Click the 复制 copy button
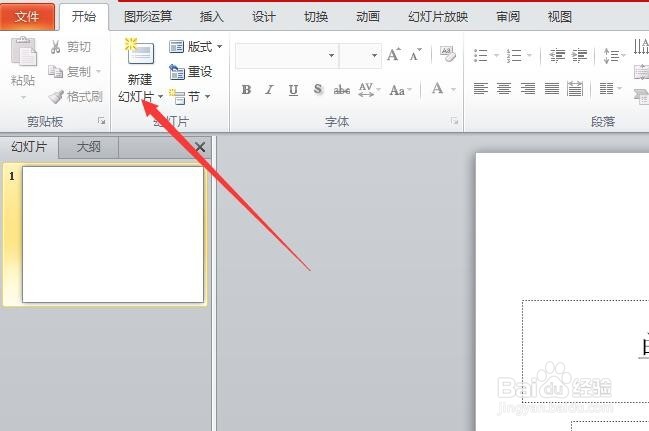The width and height of the screenshot is (649, 431). click(x=70, y=72)
